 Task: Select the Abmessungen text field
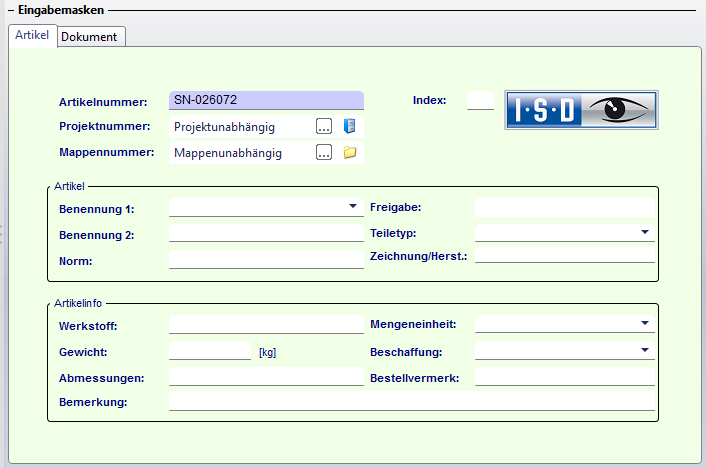coord(266,377)
